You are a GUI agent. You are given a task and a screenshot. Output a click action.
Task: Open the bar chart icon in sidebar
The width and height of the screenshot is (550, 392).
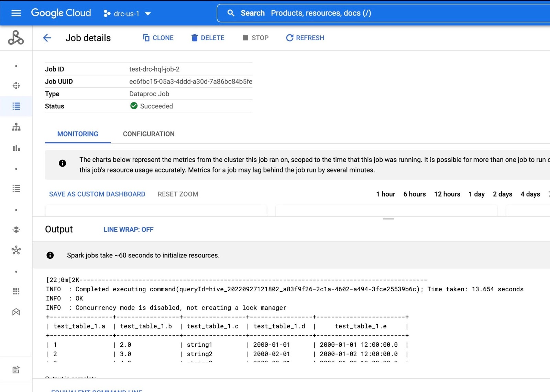click(16, 148)
